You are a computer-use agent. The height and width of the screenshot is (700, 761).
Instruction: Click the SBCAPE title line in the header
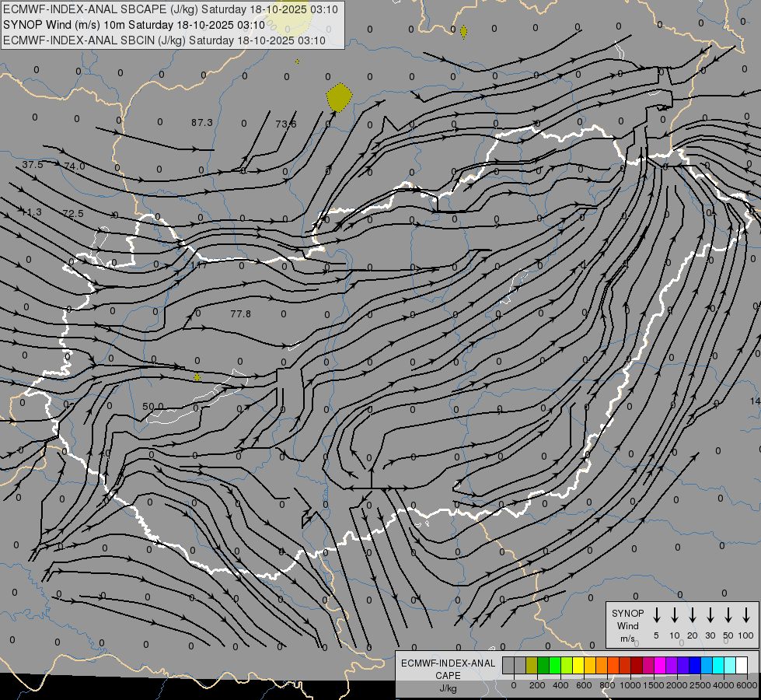[x=170, y=9]
